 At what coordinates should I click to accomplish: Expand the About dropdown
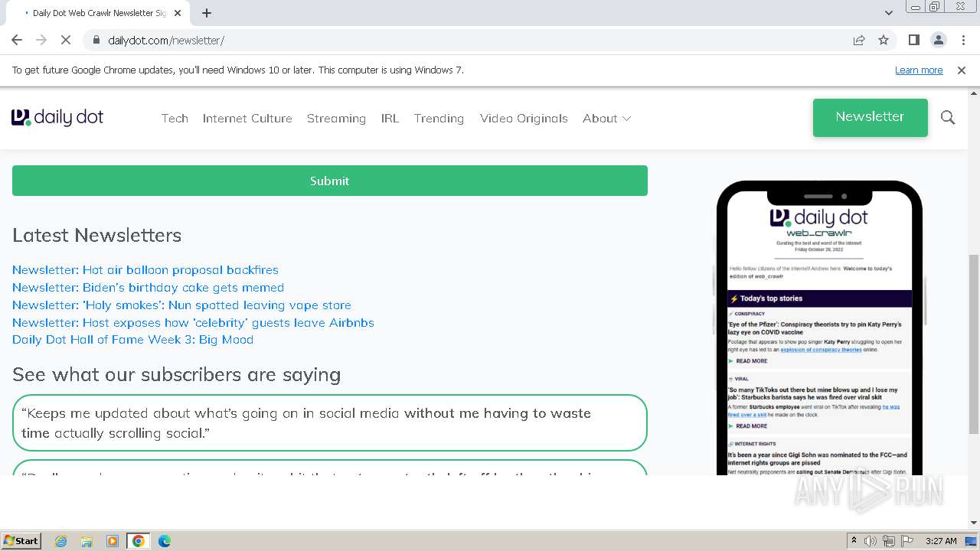(x=606, y=118)
